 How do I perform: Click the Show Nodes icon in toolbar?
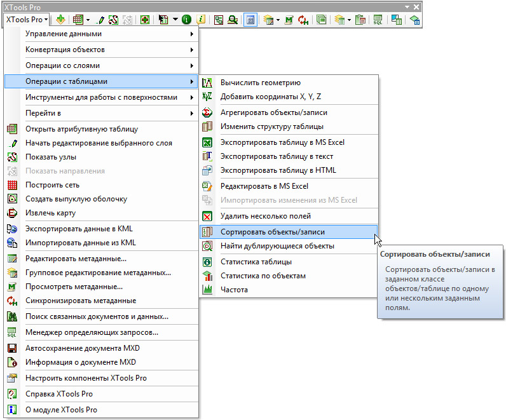pos(114,20)
